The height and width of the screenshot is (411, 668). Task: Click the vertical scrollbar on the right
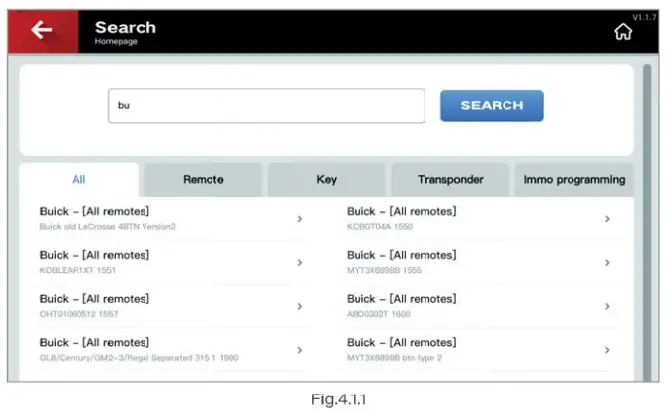647,222
